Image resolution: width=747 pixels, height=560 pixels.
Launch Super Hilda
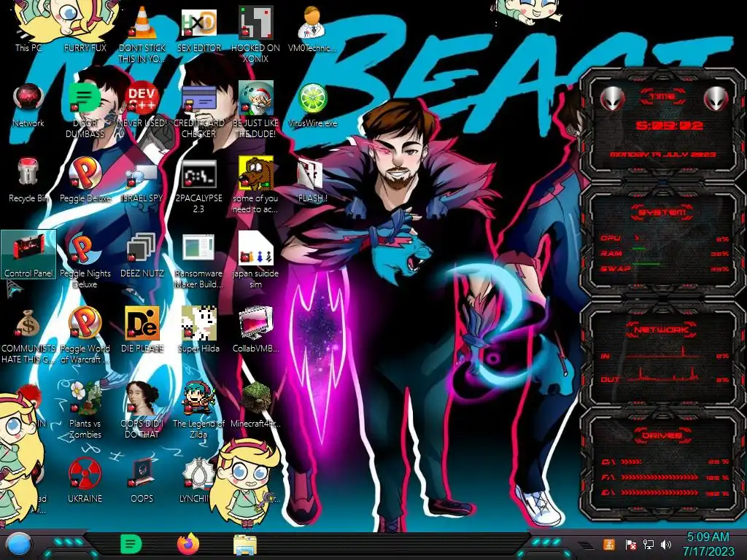pos(198,330)
